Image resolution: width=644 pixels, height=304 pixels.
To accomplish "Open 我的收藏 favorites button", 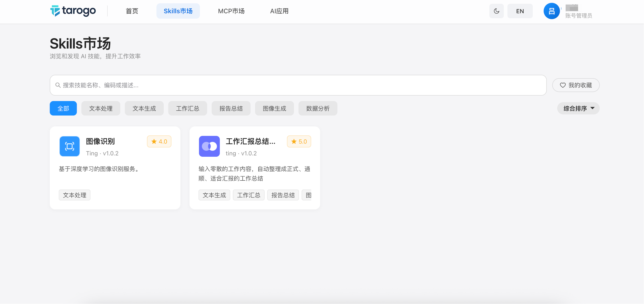I will (x=576, y=85).
